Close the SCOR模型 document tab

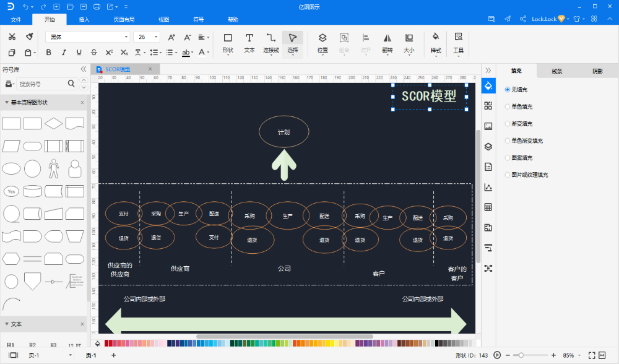click(x=150, y=69)
